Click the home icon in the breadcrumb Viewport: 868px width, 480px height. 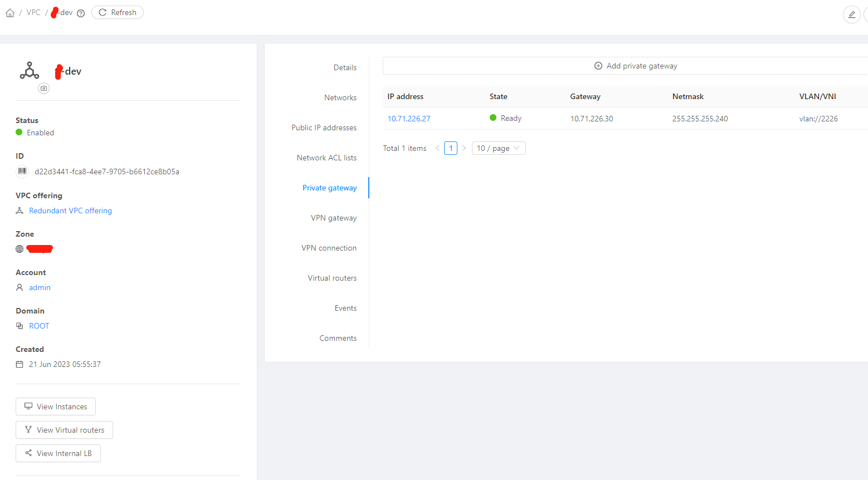[9, 12]
